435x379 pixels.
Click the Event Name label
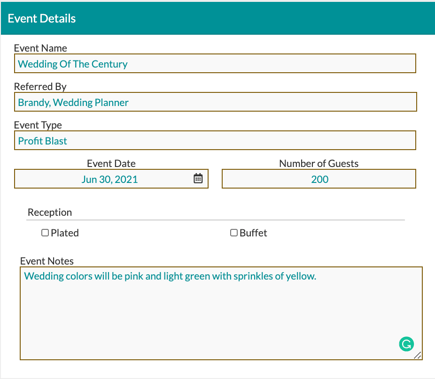40,48
